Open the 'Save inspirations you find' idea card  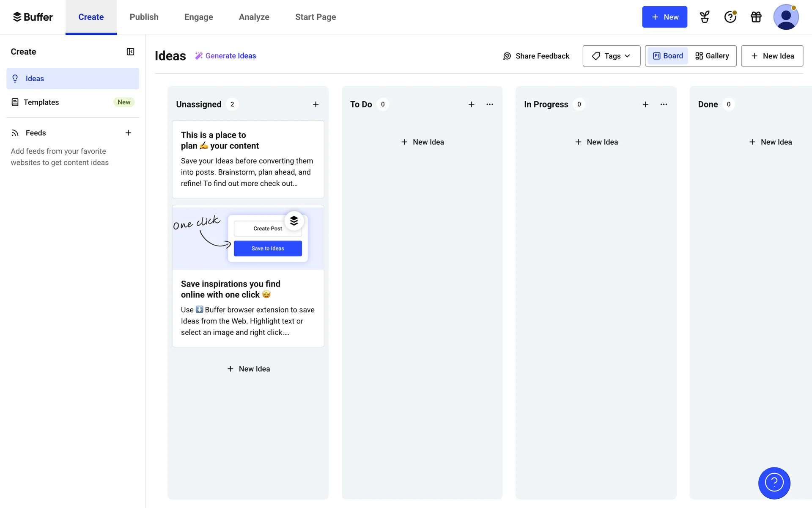click(x=248, y=289)
